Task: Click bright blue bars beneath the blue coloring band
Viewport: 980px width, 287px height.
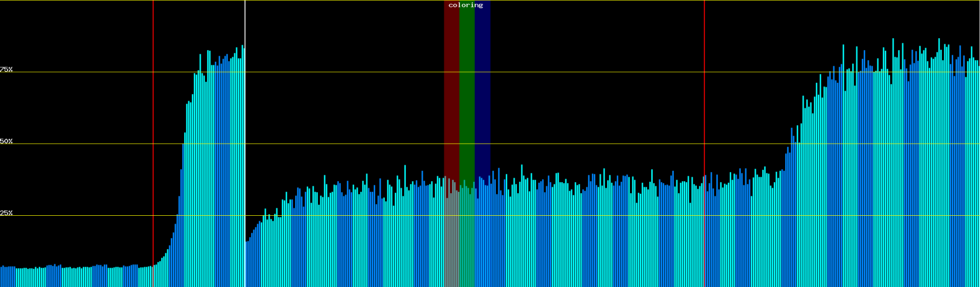Action: pyautogui.click(x=482, y=239)
